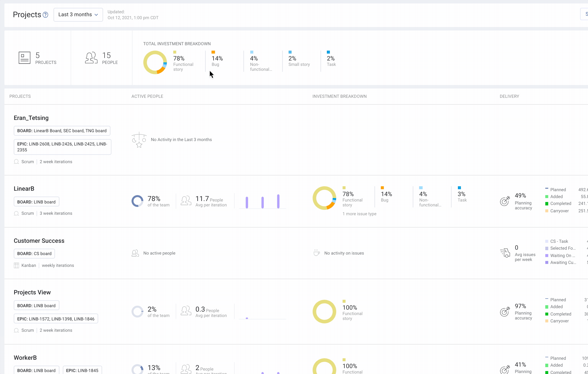588x374 pixels.
Task: Click the Kanban board icon
Action: 16,265
